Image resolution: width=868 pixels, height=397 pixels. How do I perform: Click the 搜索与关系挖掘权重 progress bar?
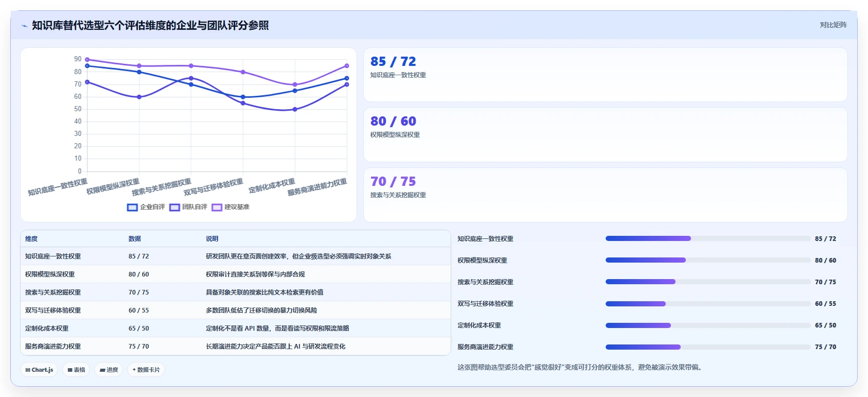[707, 282]
